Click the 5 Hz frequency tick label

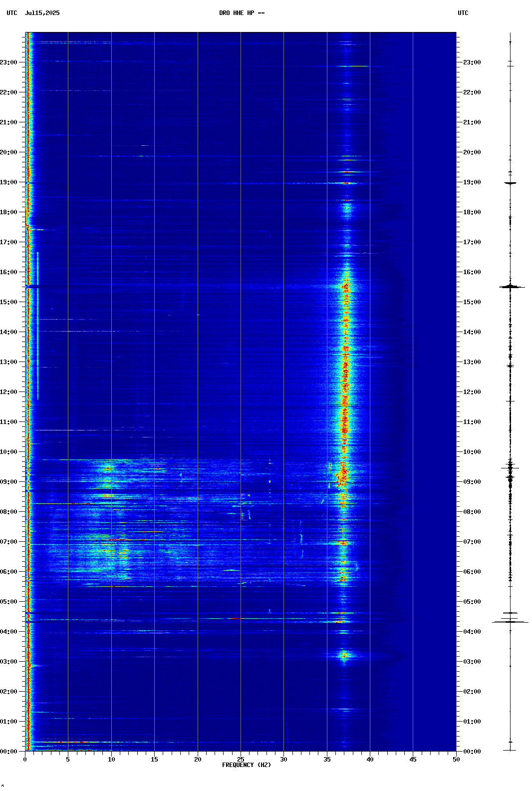(x=68, y=760)
